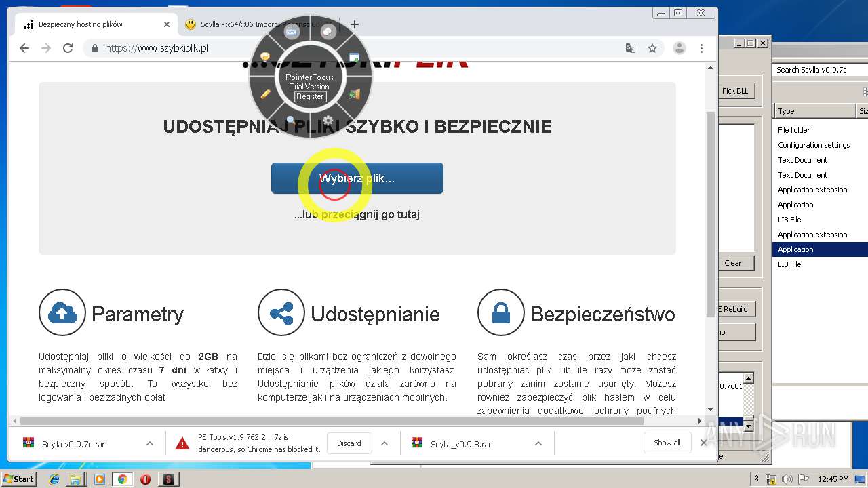The image size is (868, 488).
Task: Open the Chrome profile avatar
Action: 679,48
